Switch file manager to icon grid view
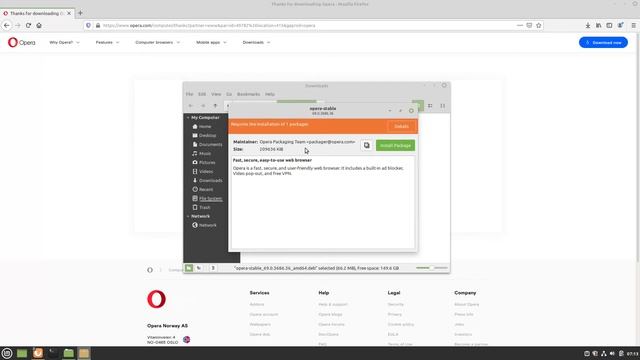The width and height of the screenshot is (640, 360). pyautogui.click(x=430, y=106)
